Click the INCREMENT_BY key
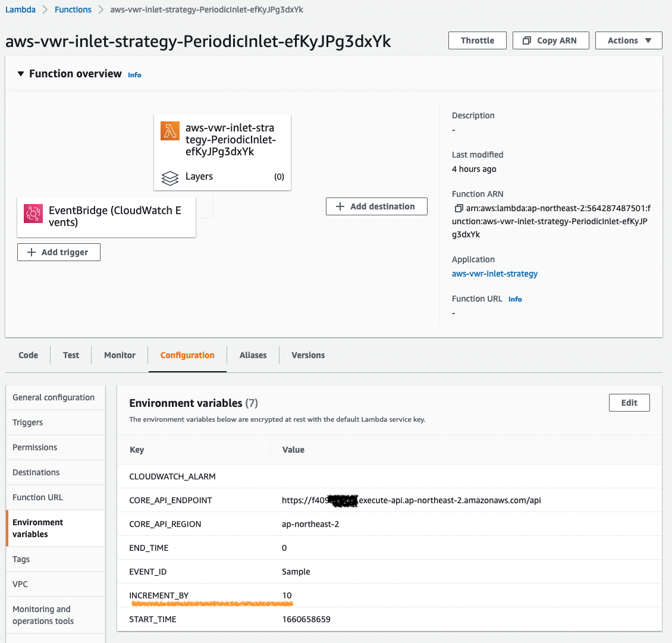The height and width of the screenshot is (643, 672). 159,595
